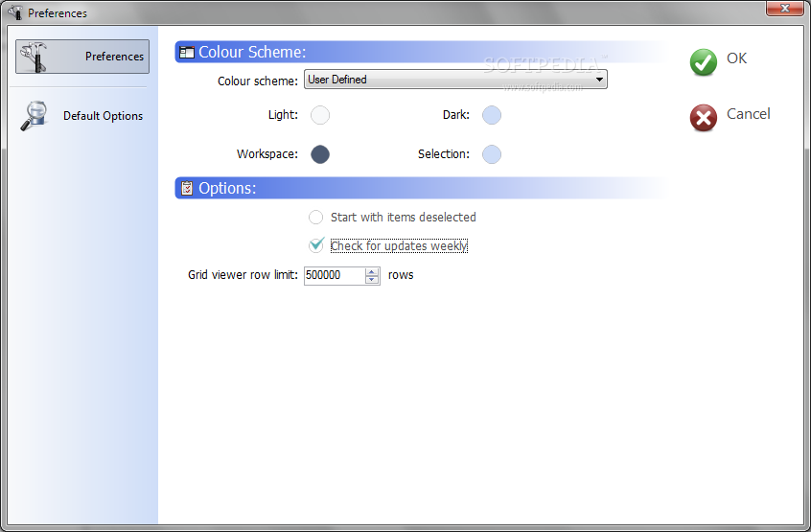Click the 'rows' label text
The width and height of the screenshot is (811, 532).
401,275
